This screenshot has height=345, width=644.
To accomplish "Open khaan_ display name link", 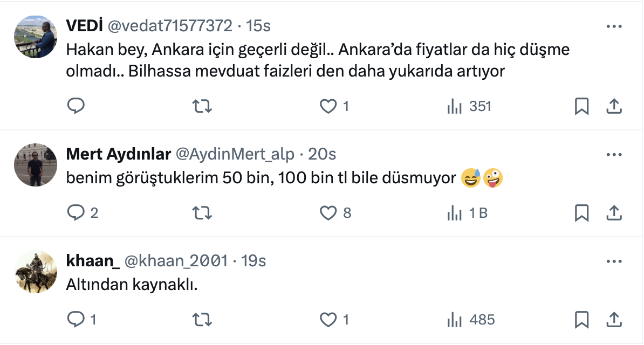I will (x=92, y=261).
